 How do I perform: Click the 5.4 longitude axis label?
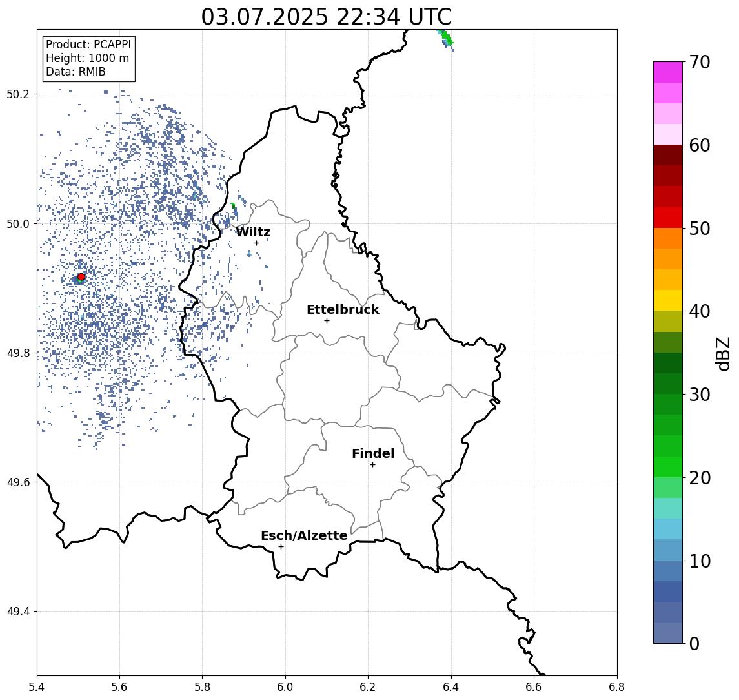pyautogui.click(x=37, y=687)
